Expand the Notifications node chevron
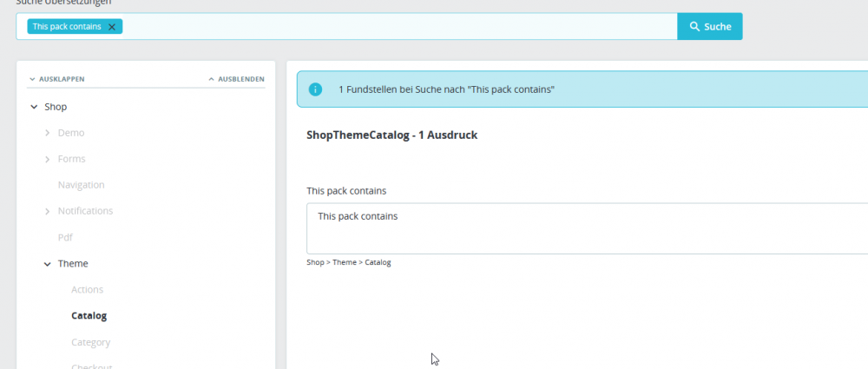Image resolution: width=868 pixels, height=369 pixels. [x=47, y=211]
